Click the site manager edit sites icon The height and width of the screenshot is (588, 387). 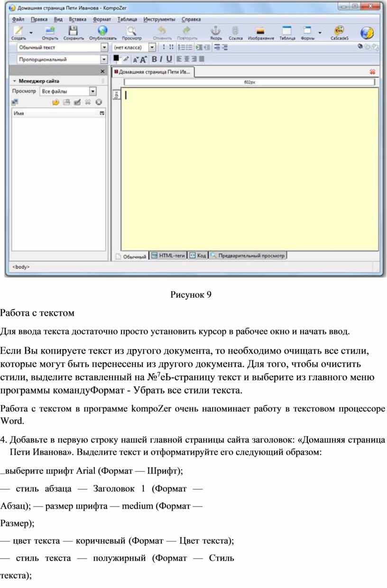point(15,102)
